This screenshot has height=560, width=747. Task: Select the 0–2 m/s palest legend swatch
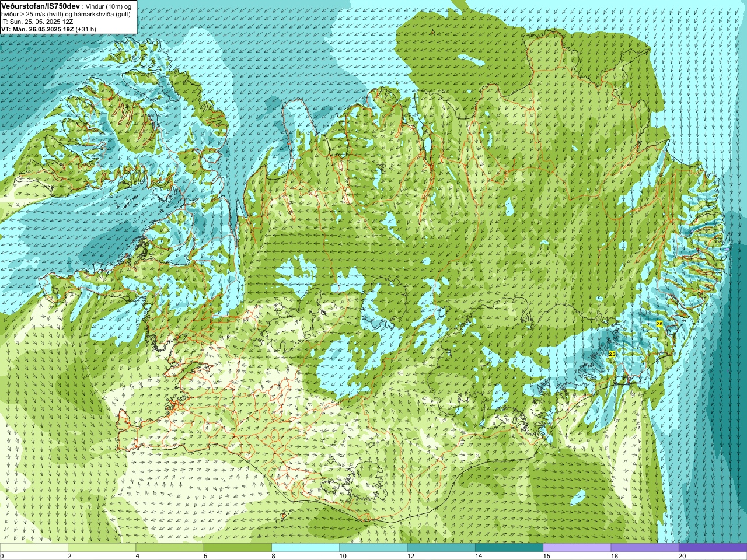click(x=34, y=548)
